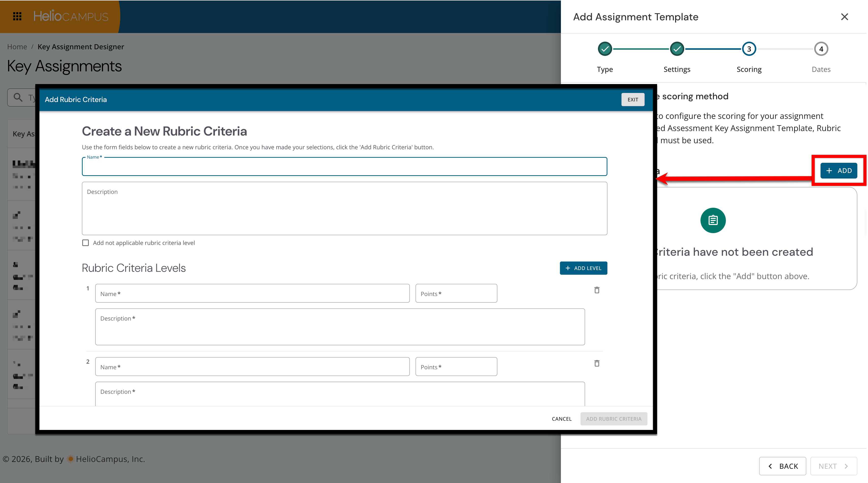Click the HelioCampus logo
The height and width of the screenshot is (483, 868).
pos(71,16)
